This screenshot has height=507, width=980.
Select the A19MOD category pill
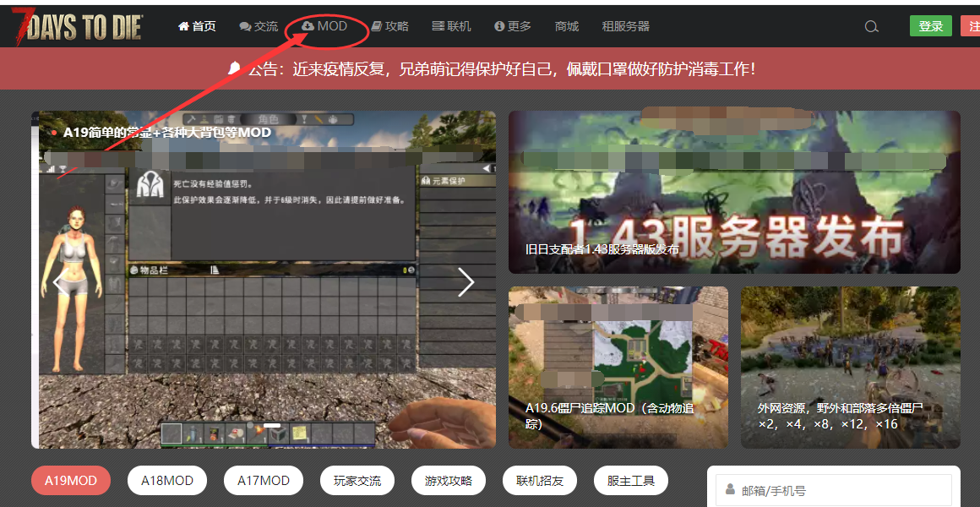(x=71, y=481)
